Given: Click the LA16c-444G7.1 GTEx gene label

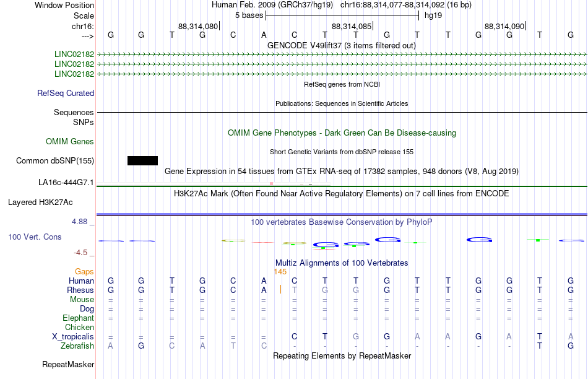Looking at the screenshot, I should coord(66,182).
